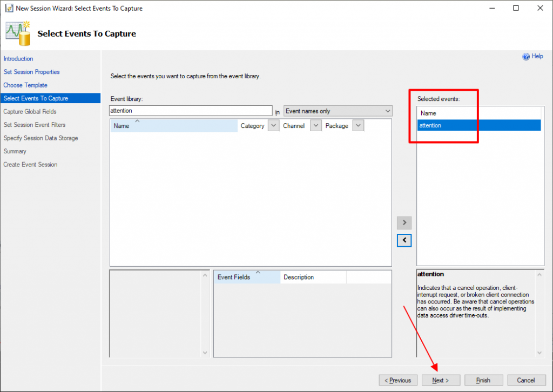Click the Event library search field
553x392 pixels.
[191, 111]
